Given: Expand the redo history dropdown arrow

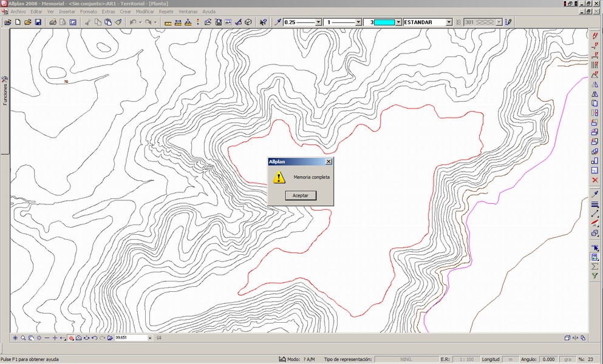Looking at the screenshot, I should coord(155,22).
